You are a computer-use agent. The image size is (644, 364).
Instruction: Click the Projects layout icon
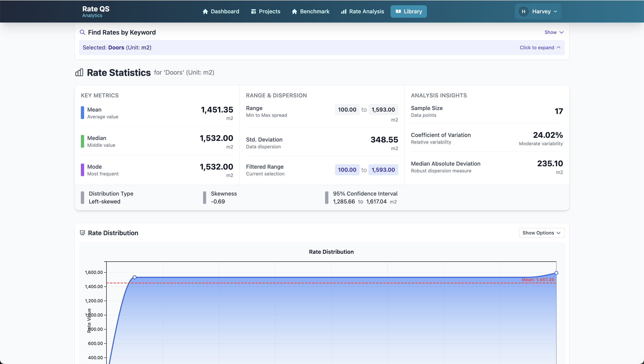[x=253, y=12]
